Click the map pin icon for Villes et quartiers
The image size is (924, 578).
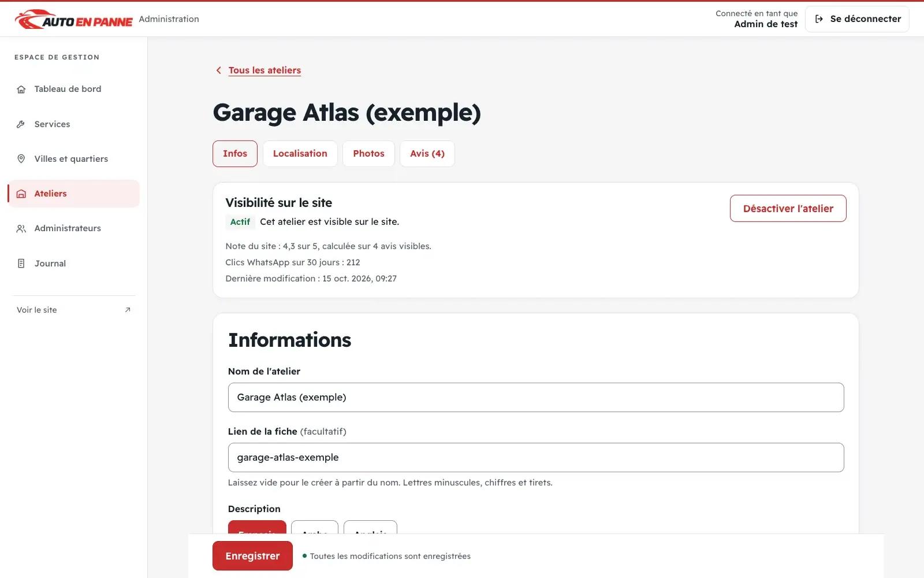[x=21, y=159]
